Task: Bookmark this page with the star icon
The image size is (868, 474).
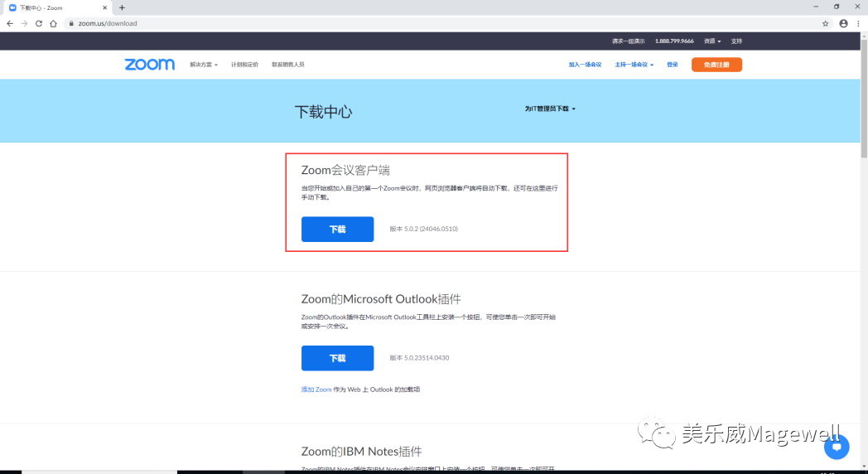Action: pyautogui.click(x=825, y=23)
